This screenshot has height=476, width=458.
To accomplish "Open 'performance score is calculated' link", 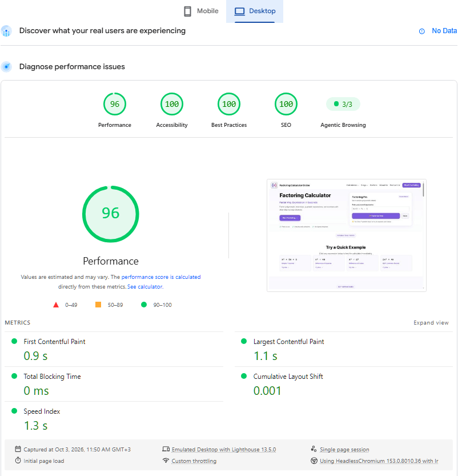I will (161, 277).
